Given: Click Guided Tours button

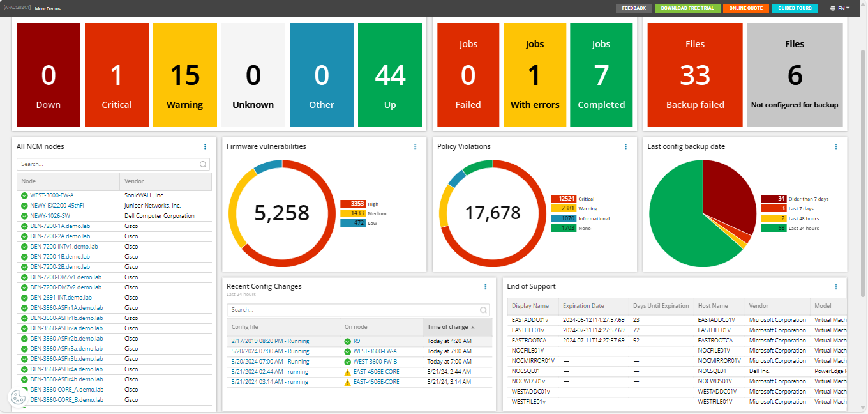Looking at the screenshot, I should (795, 8).
